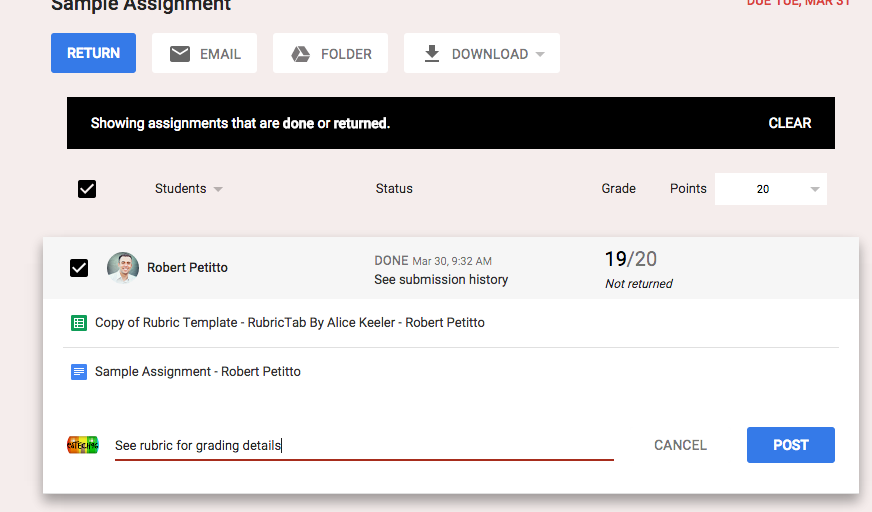Clear the done or returned filter
The height and width of the screenshot is (512, 872).
pyautogui.click(x=789, y=123)
